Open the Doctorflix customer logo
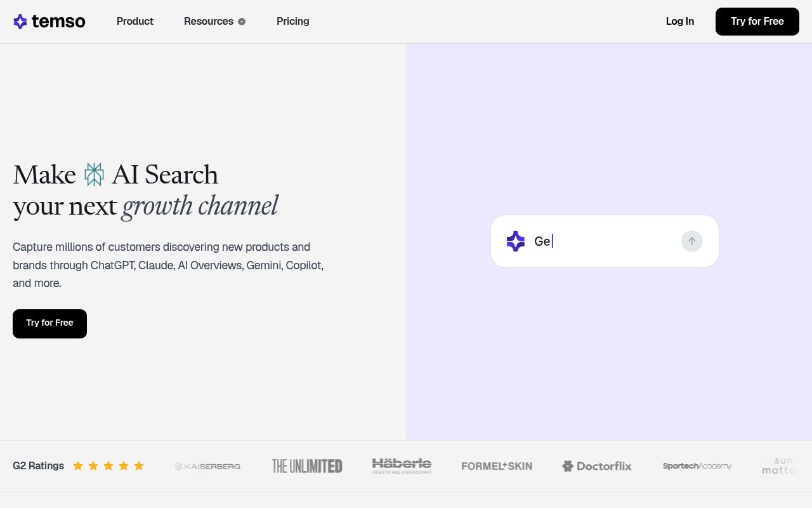The height and width of the screenshot is (508, 812). pos(597,466)
